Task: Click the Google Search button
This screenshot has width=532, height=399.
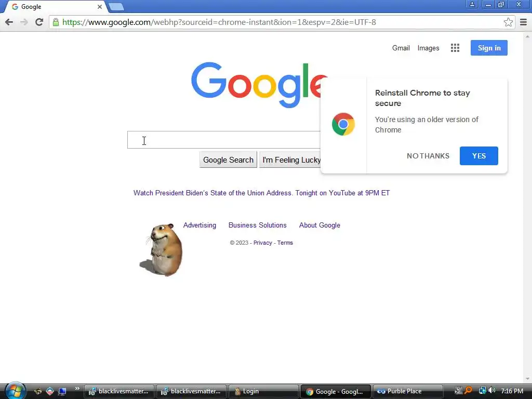Action: [228, 160]
